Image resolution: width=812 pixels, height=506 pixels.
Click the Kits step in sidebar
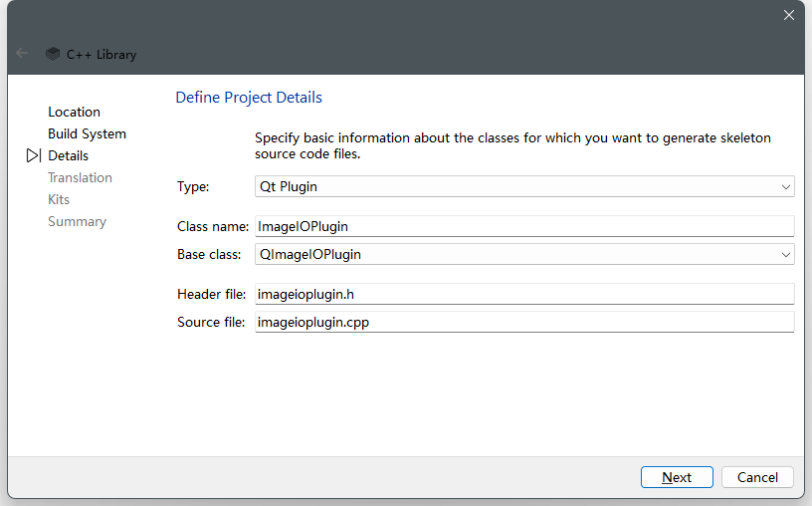tap(59, 199)
